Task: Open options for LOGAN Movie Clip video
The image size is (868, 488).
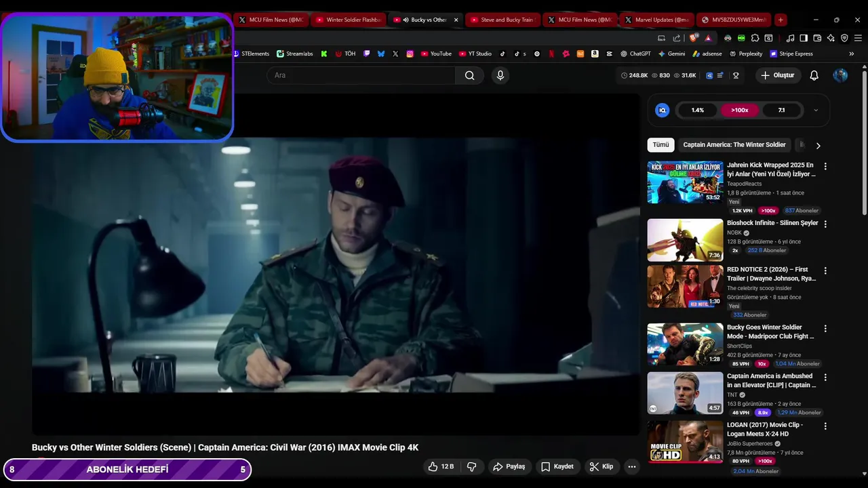Action: tap(825, 426)
